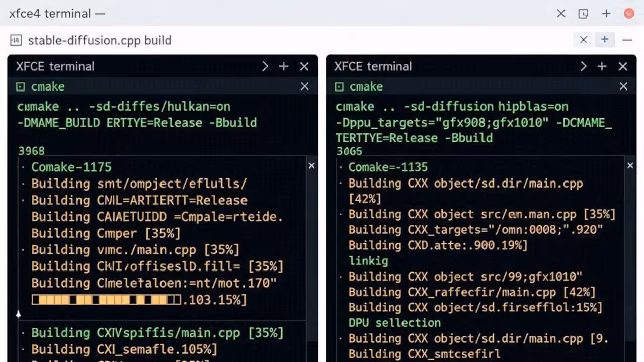Click the icon beside stable-diffusion.cpp build title
Screen dimensions: 644x362
click(16, 40)
